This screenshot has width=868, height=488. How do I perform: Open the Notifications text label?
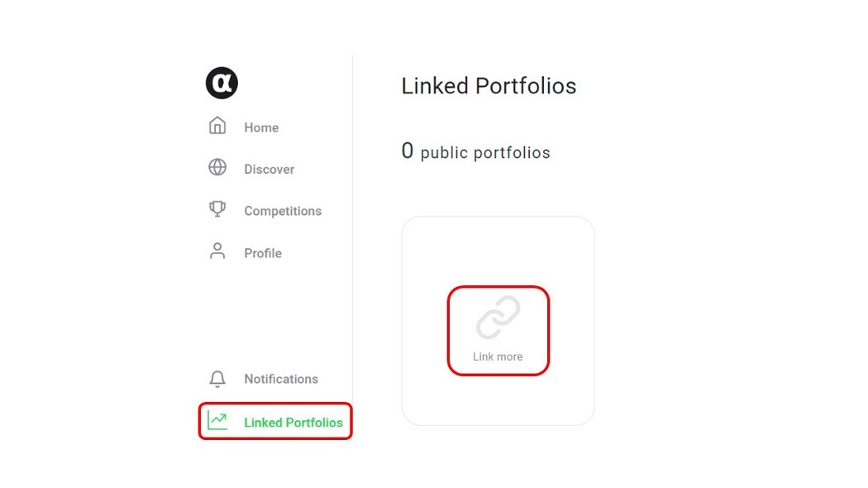coord(281,379)
